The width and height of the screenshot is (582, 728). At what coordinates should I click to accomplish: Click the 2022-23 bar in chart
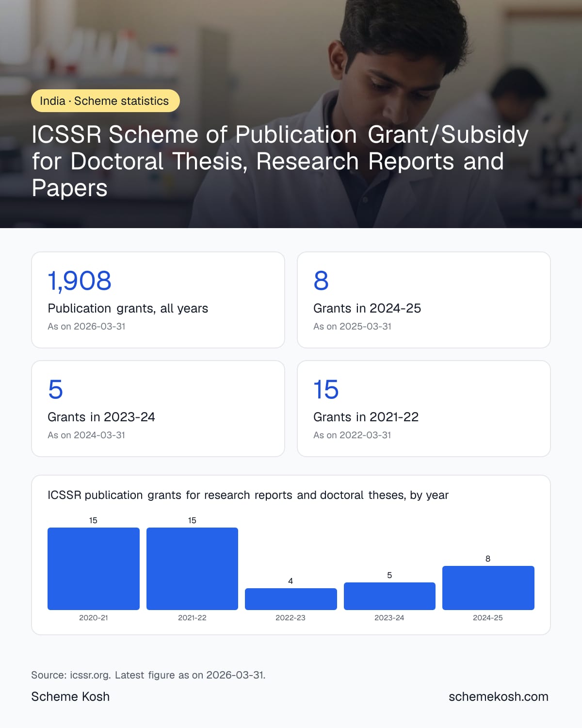tap(291, 599)
